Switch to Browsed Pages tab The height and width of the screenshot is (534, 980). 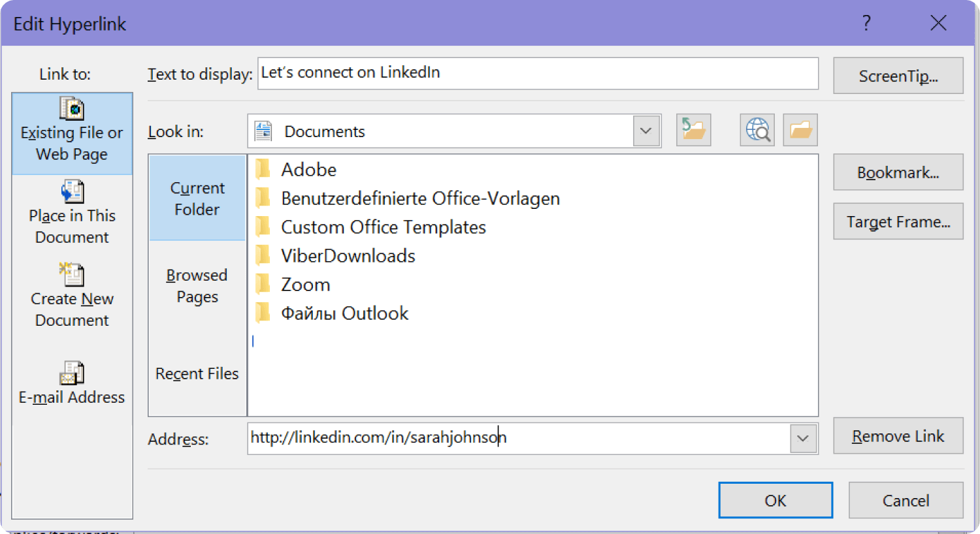(x=197, y=285)
